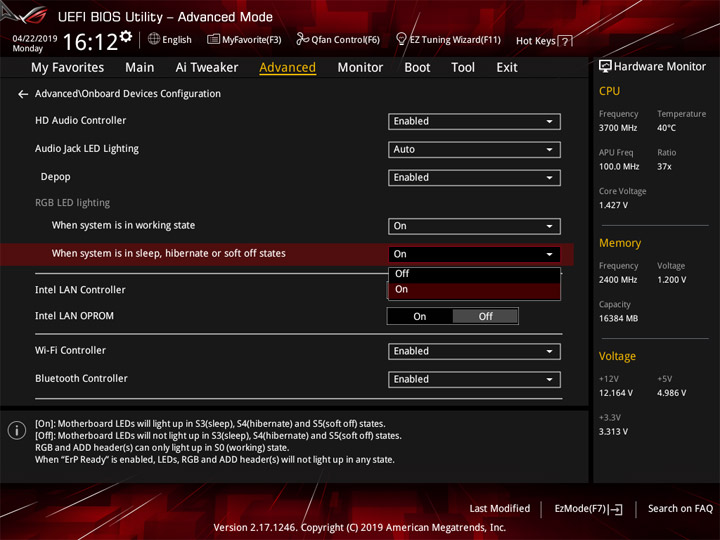Viewport: 720px width, 540px height.
Task: Choose On in the open dropdown list
Action: (x=474, y=290)
